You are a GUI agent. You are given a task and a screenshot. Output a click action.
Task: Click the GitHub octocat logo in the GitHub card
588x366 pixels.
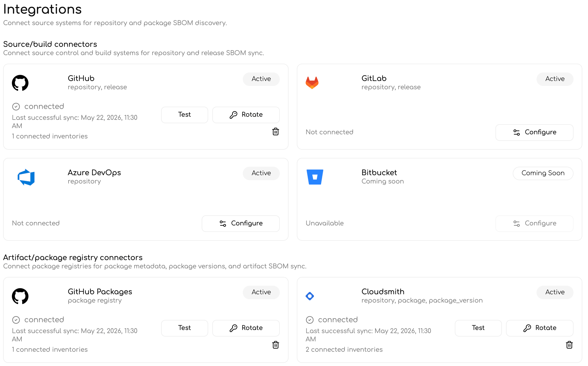(x=20, y=83)
